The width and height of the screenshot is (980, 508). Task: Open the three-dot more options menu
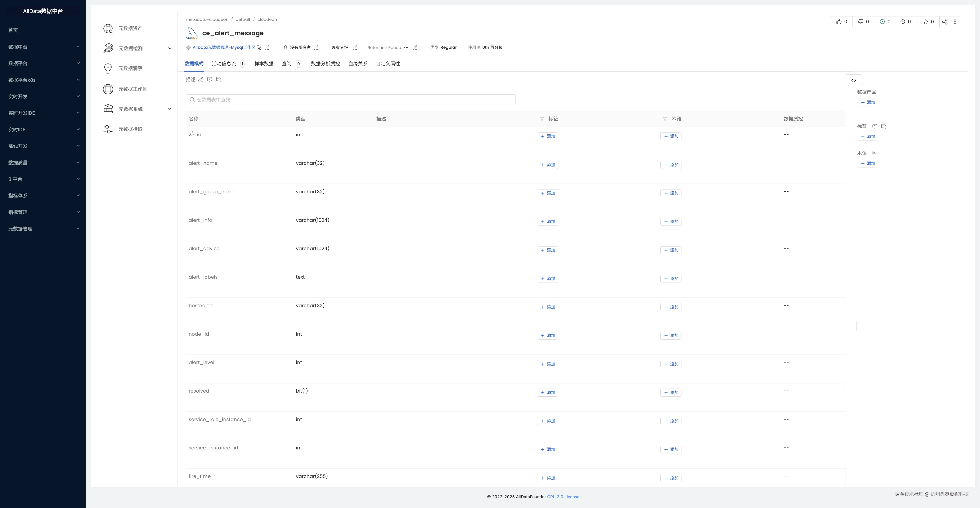point(955,22)
